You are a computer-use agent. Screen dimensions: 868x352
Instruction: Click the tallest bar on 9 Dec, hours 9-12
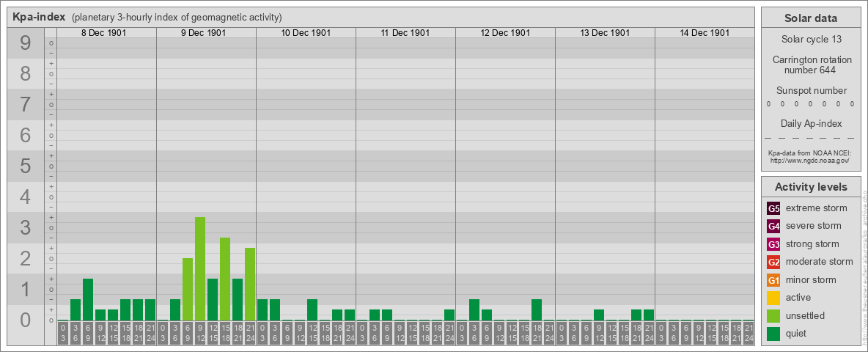tap(200, 268)
